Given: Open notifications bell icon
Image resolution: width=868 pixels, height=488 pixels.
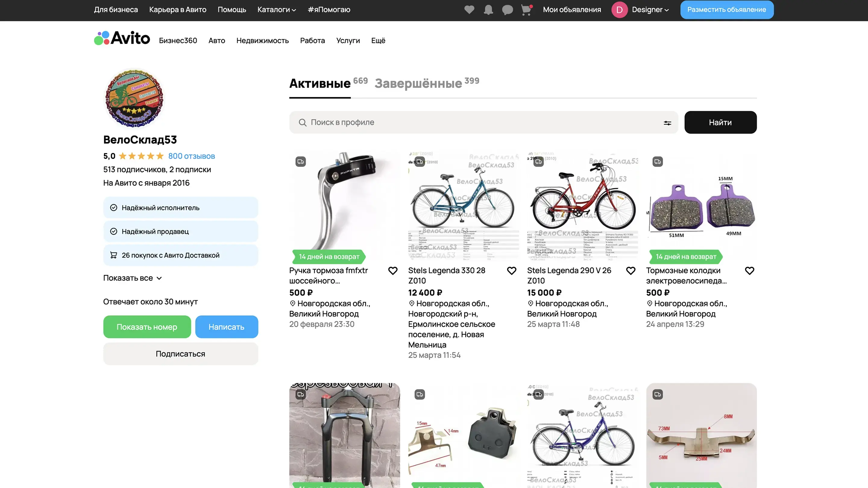Looking at the screenshot, I should (488, 9).
